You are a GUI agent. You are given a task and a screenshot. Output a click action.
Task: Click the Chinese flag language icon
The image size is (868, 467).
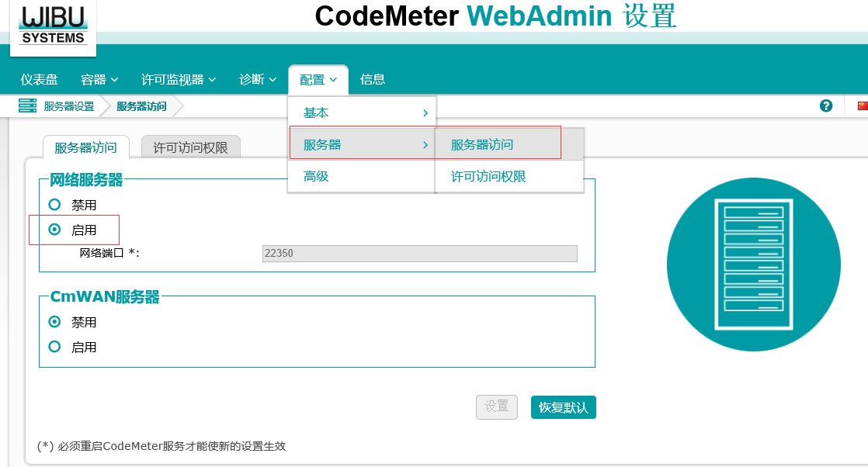(863, 106)
